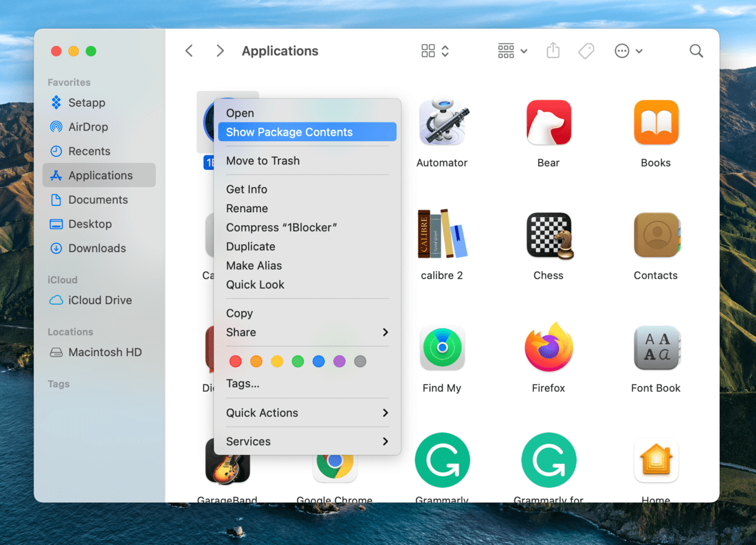Choose Quick Look
The width and height of the screenshot is (756, 545).
tap(308, 284)
